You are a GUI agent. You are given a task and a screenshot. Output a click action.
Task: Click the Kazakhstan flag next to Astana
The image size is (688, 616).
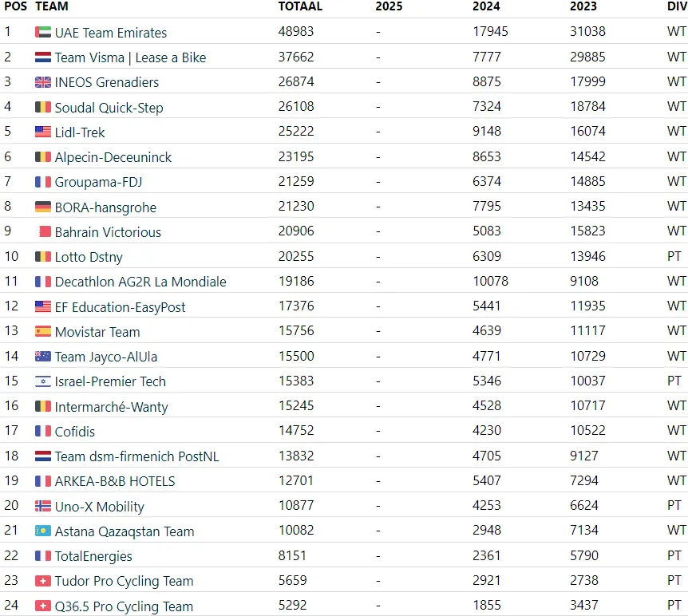pyautogui.click(x=43, y=531)
